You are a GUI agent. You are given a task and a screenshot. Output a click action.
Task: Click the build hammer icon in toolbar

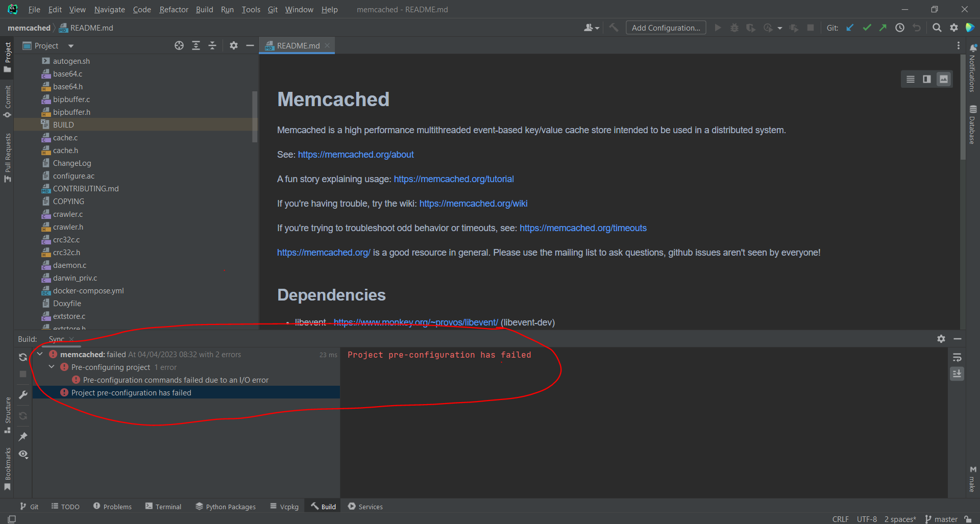(614, 28)
